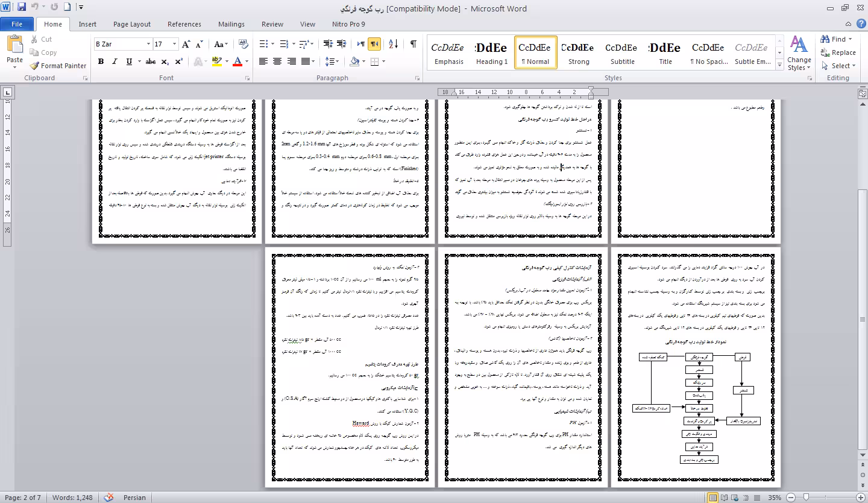Apply the red font color
The height and width of the screenshot is (503, 868).
click(x=237, y=62)
